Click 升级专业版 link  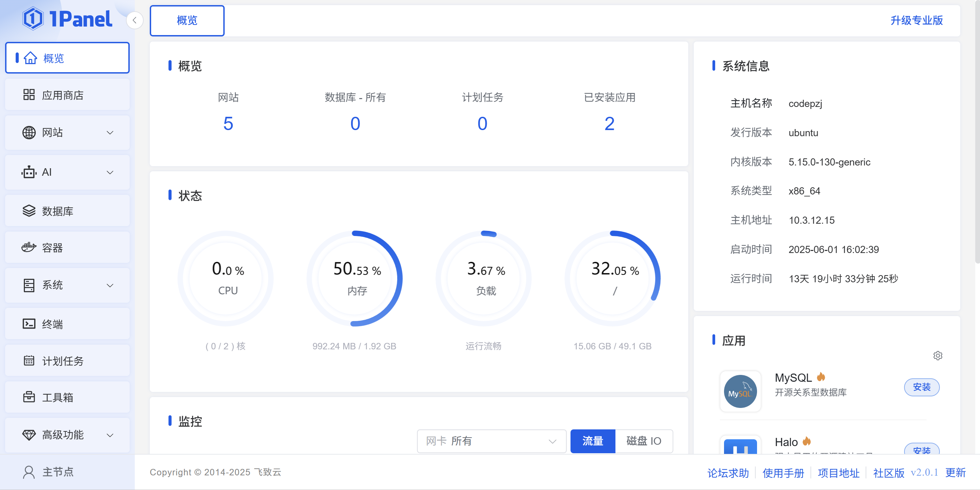916,20
